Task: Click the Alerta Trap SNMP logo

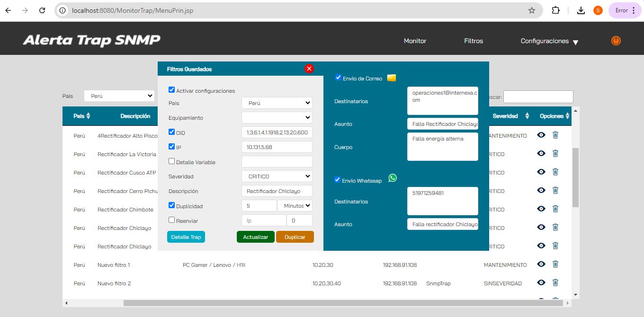Action: click(92, 40)
